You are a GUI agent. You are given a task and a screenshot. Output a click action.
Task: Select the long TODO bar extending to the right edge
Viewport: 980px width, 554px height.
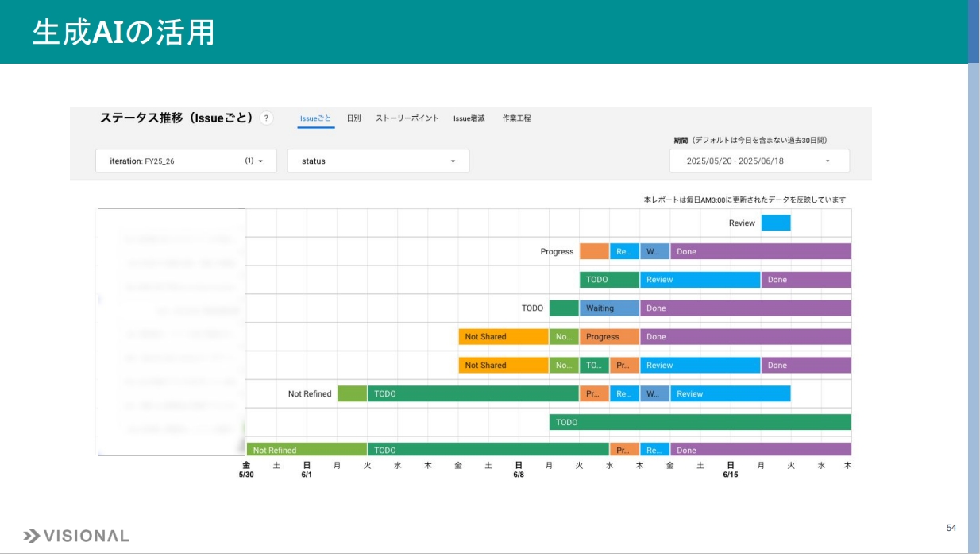click(x=700, y=422)
